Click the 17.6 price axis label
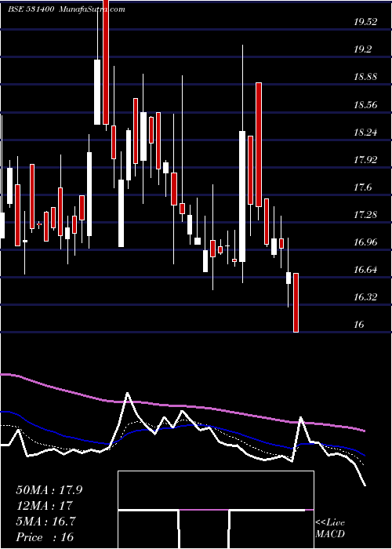The width and height of the screenshot is (392, 549). point(362,187)
